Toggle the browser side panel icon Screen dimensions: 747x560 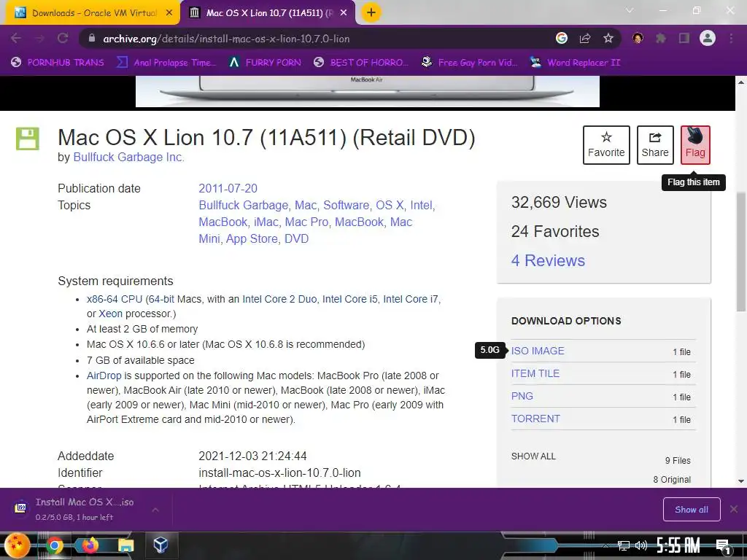pyautogui.click(x=684, y=38)
